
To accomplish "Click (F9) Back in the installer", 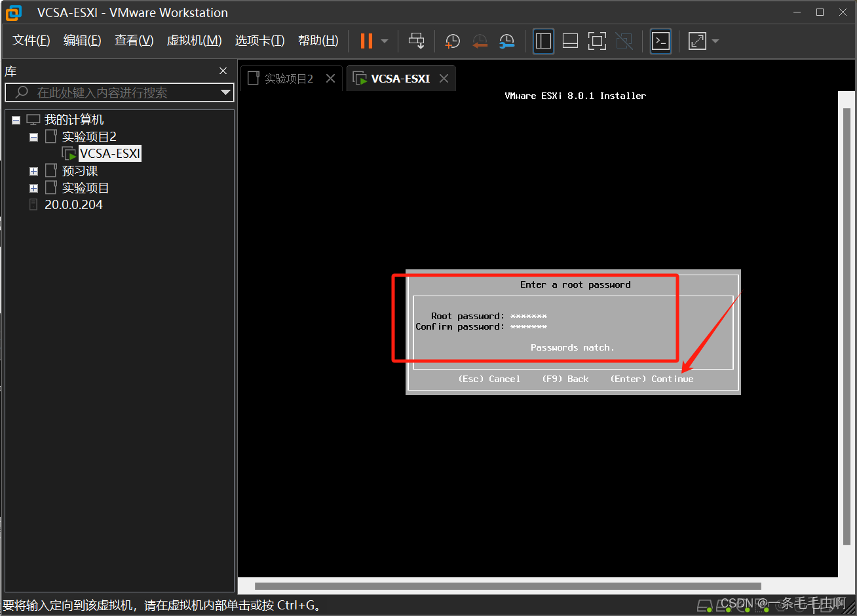I will click(565, 379).
